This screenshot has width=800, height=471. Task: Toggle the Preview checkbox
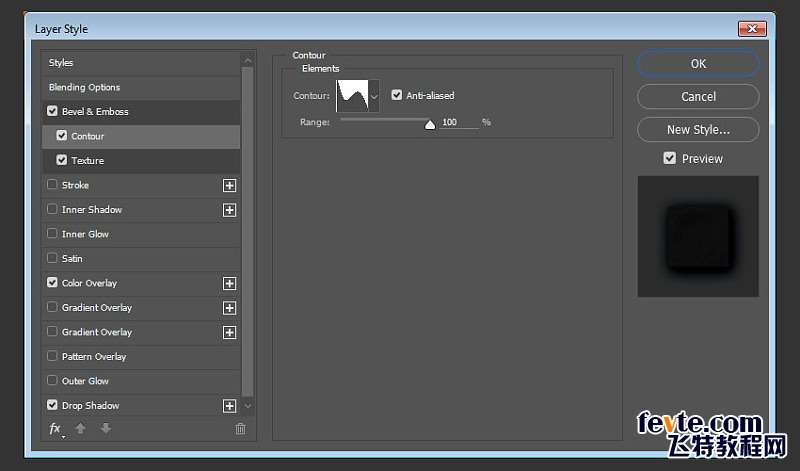(x=669, y=158)
